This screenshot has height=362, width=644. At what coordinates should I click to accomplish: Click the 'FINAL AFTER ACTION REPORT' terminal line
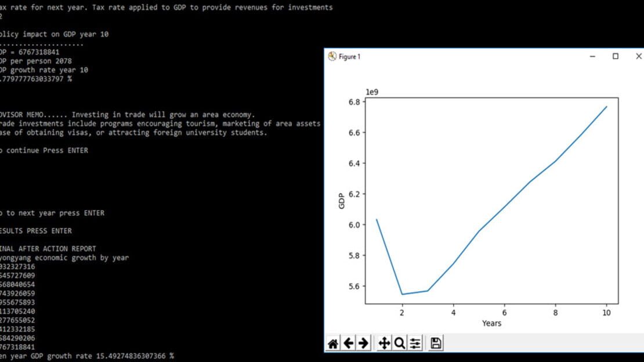click(48, 249)
